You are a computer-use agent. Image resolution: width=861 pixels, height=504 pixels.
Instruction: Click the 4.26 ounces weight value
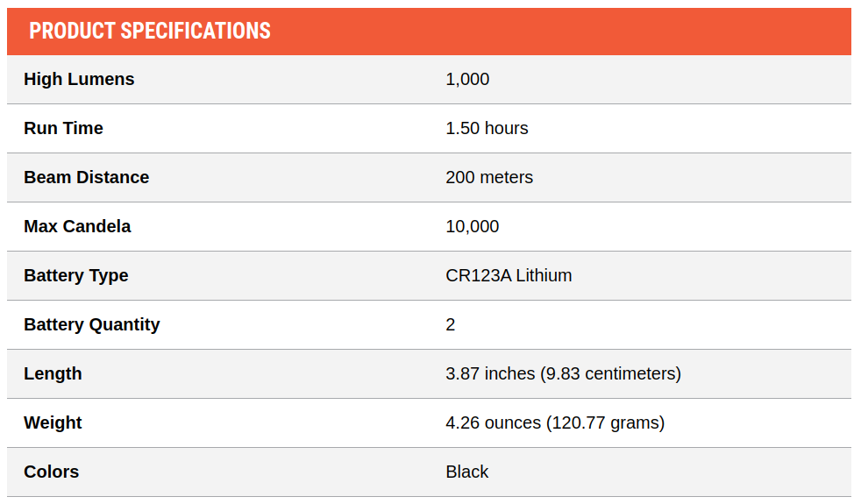555,422
